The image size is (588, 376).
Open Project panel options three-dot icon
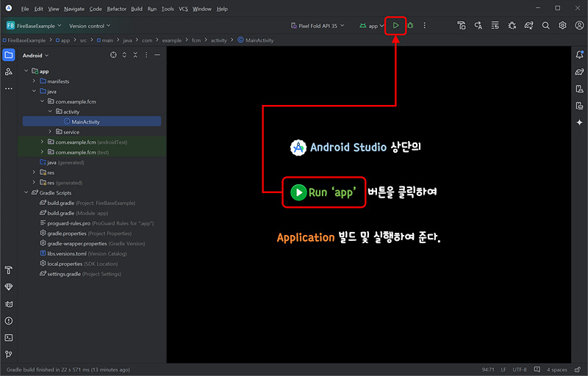146,55
